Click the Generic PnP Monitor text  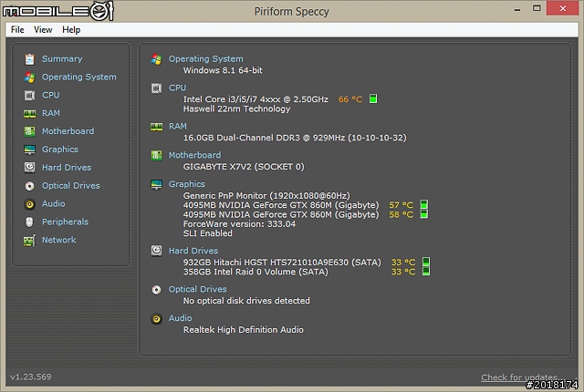tap(266, 196)
